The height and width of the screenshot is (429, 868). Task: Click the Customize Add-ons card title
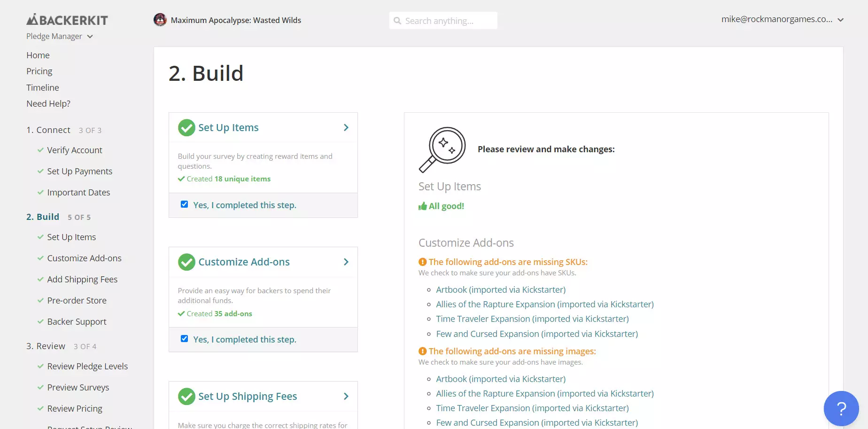244,262
